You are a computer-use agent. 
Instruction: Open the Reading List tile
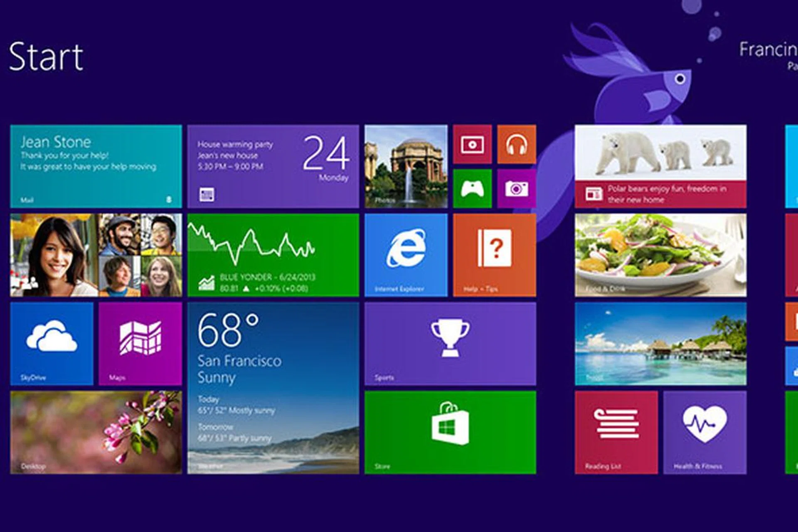pos(616,432)
